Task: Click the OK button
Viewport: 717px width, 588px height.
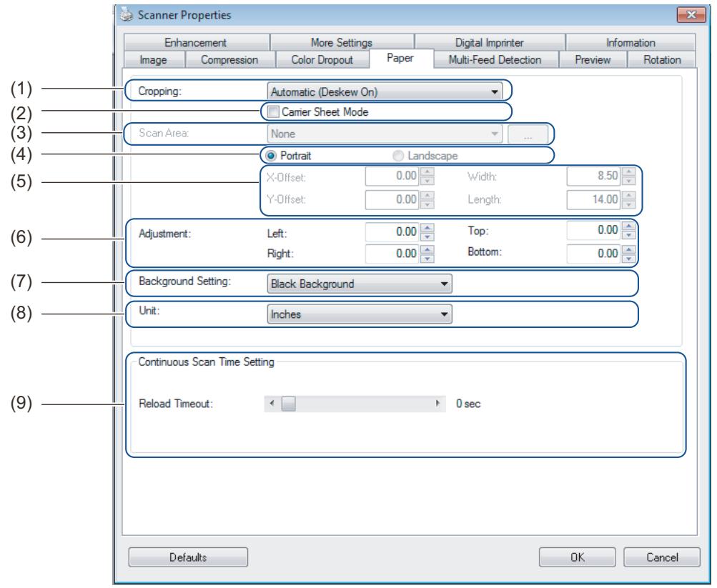Action: (577, 557)
